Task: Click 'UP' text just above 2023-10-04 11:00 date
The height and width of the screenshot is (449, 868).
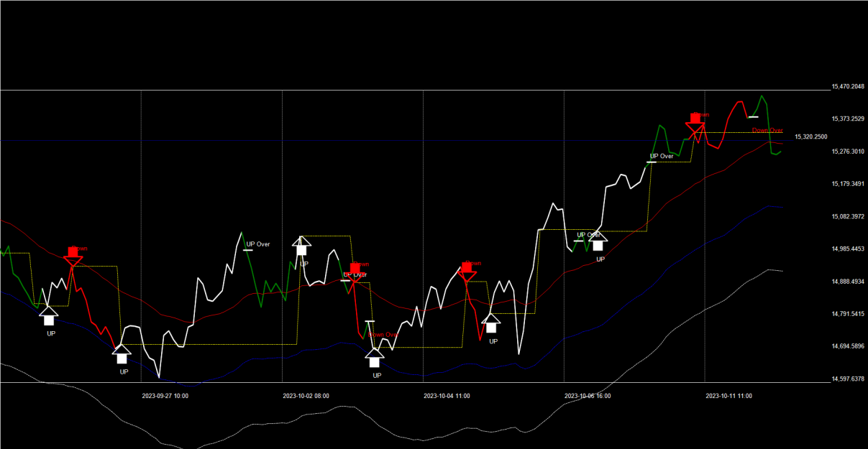Action: (x=377, y=375)
